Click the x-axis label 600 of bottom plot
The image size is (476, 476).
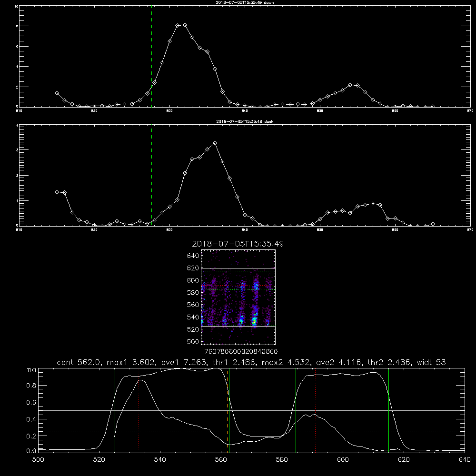click(343, 460)
